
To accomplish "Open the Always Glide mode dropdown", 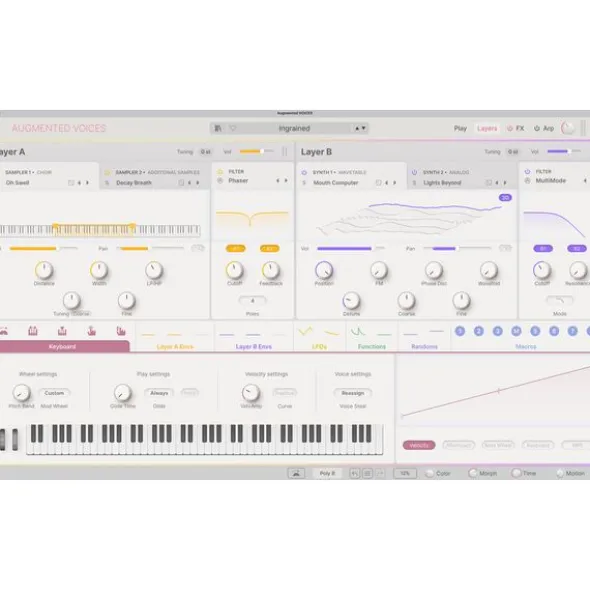I will (x=159, y=393).
